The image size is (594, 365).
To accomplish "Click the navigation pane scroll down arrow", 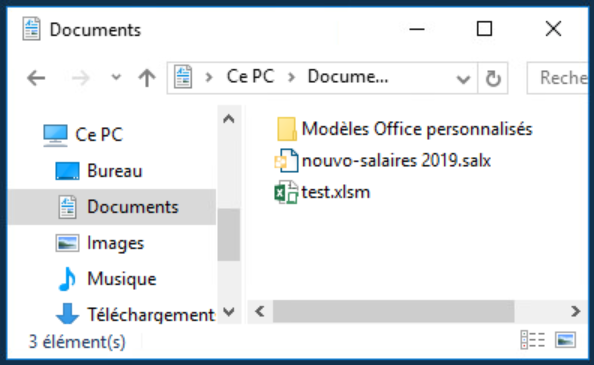I will point(229,312).
